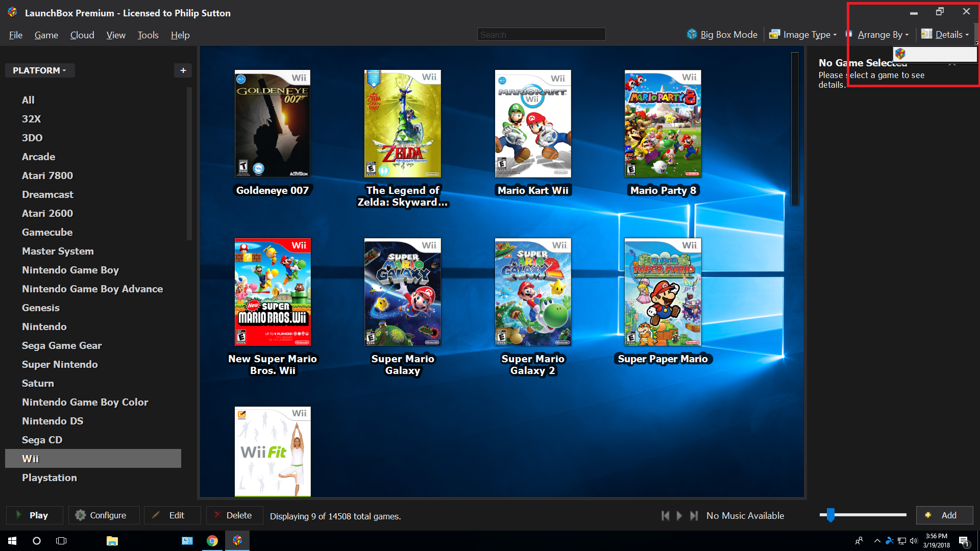Click the Cortana circle icon in taskbar

37,541
